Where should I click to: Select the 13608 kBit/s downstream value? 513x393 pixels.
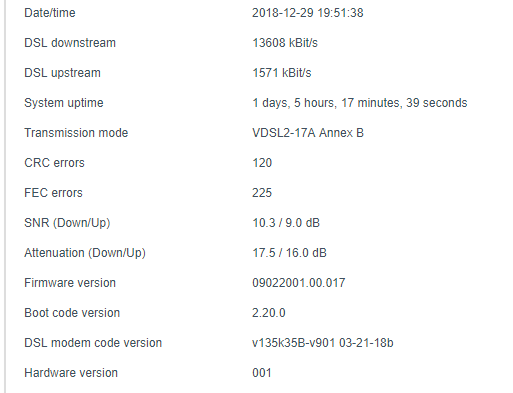tap(285, 43)
